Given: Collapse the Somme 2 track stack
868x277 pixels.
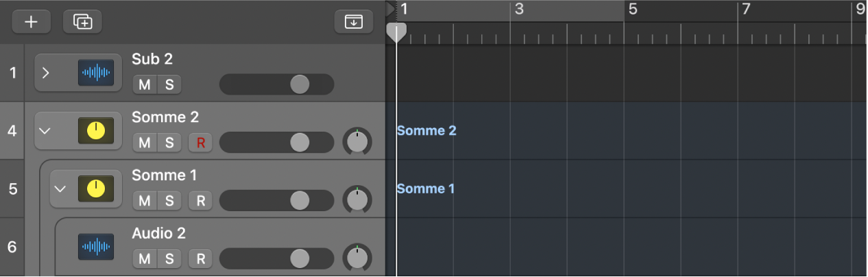Looking at the screenshot, I should point(45,130).
